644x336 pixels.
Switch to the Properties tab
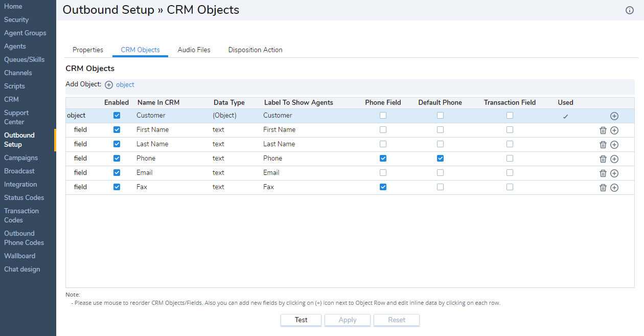point(88,50)
